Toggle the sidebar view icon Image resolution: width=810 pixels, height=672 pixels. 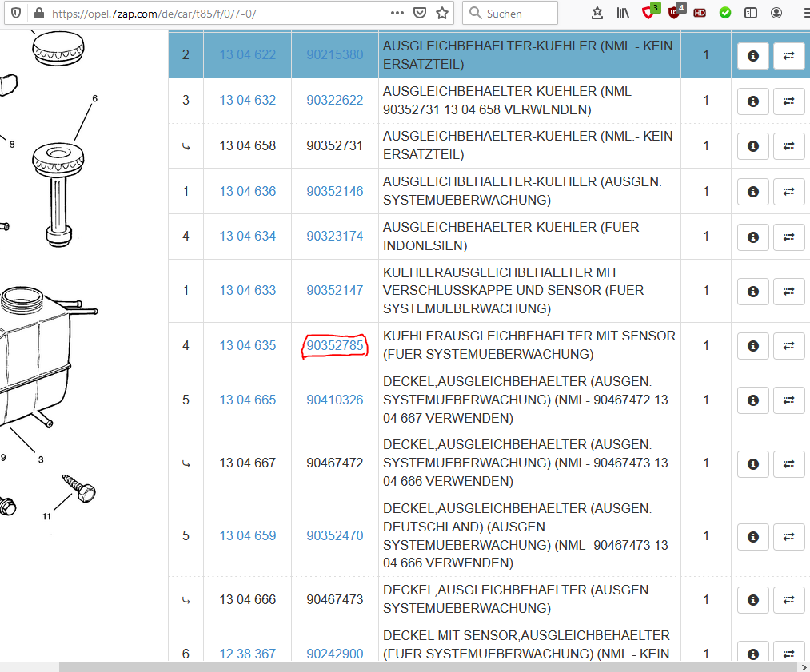pyautogui.click(x=751, y=13)
